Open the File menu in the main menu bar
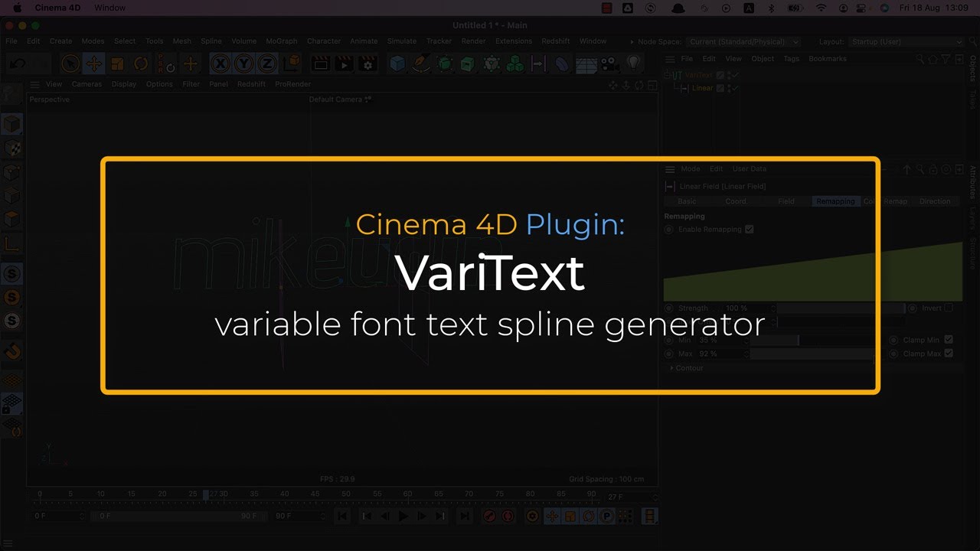Viewport: 980px width, 551px height. [x=11, y=41]
